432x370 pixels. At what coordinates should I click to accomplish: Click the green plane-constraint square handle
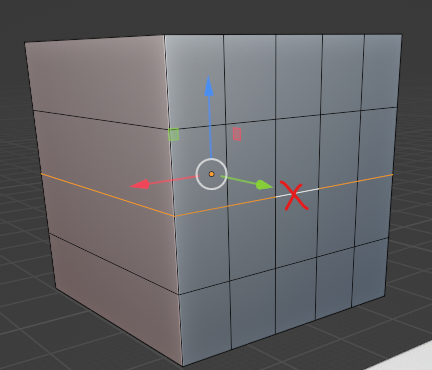point(173,134)
